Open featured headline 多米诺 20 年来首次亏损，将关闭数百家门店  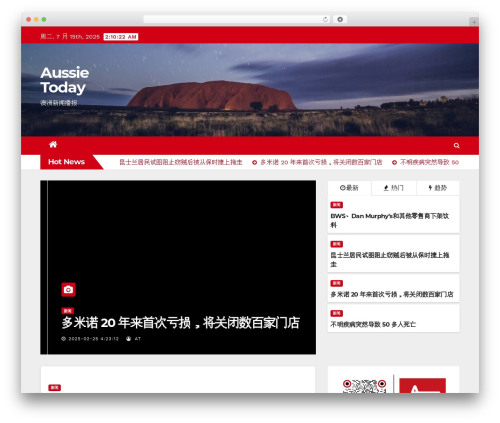180,323
